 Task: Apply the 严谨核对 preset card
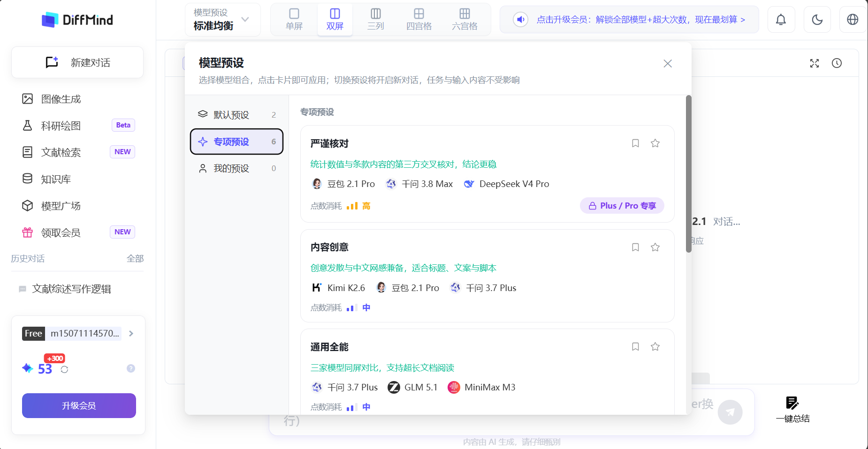pyautogui.click(x=487, y=174)
